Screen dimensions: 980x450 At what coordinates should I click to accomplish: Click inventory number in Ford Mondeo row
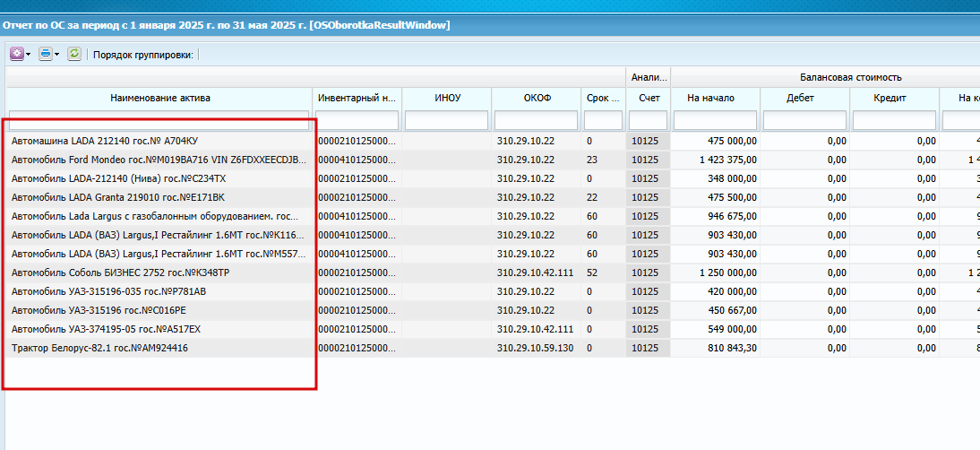click(x=357, y=160)
